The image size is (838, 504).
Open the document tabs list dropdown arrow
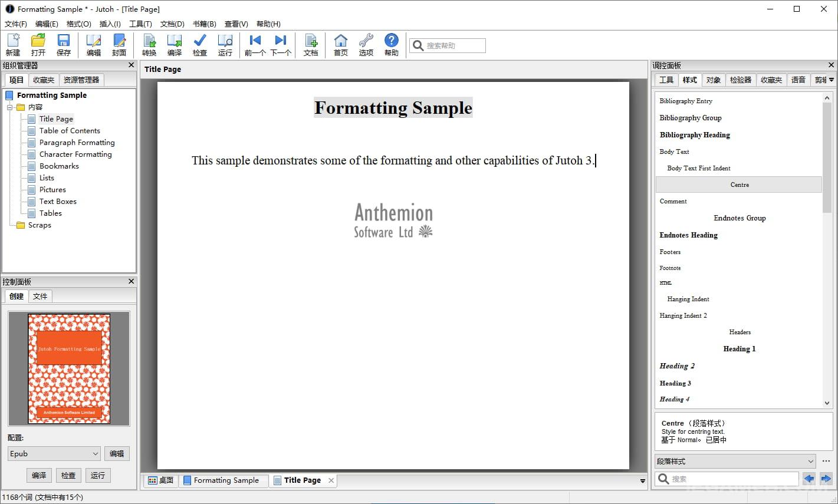[x=643, y=481]
